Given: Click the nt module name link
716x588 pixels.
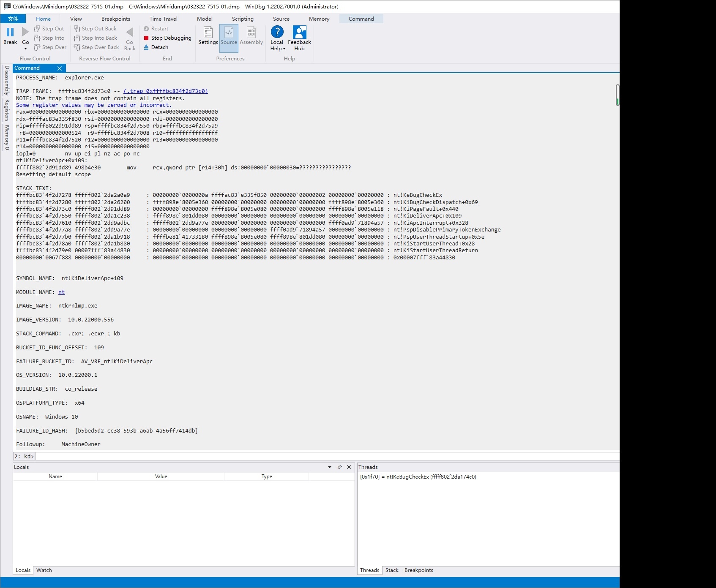Looking at the screenshot, I should point(62,292).
